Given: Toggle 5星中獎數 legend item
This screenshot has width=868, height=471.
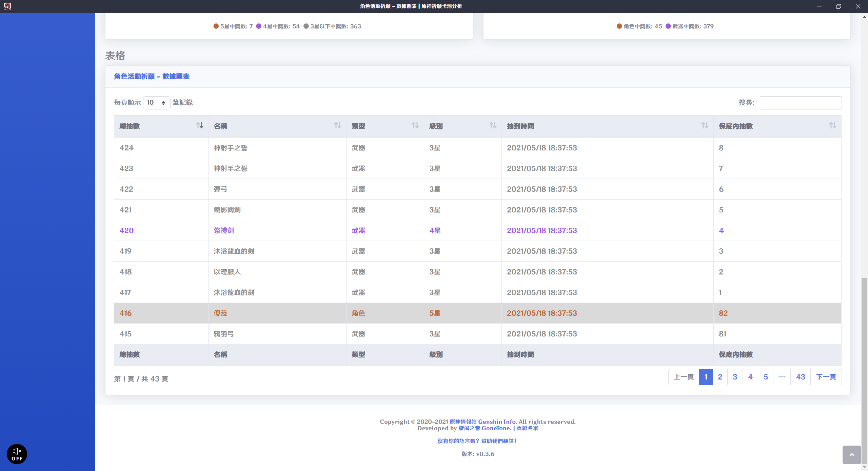Looking at the screenshot, I should point(233,26).
